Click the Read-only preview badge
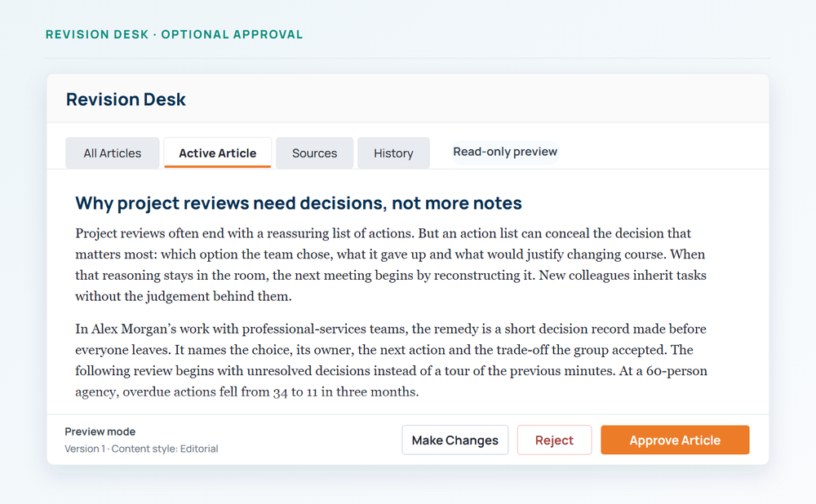Screen dimensions: 816x504 tap(505, 152)
